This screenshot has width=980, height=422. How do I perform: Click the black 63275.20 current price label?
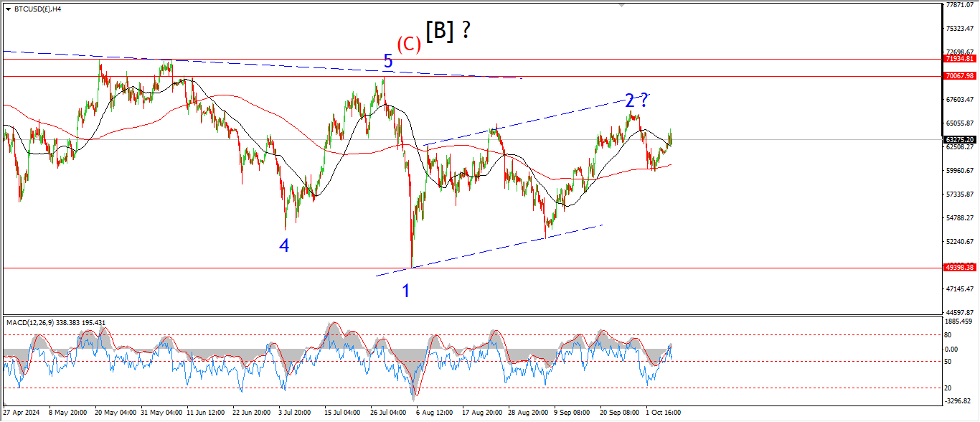point(959,140)
